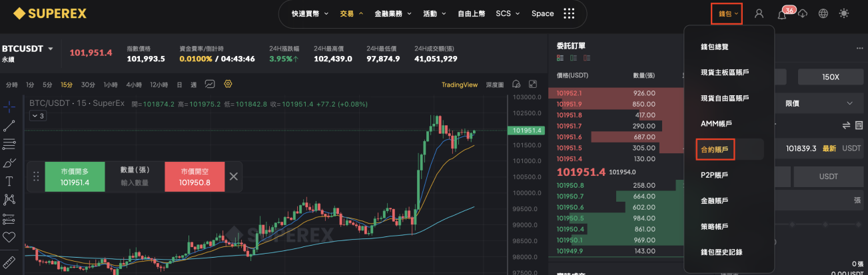Switch the theme using the sun icon

tap(845, 13)
